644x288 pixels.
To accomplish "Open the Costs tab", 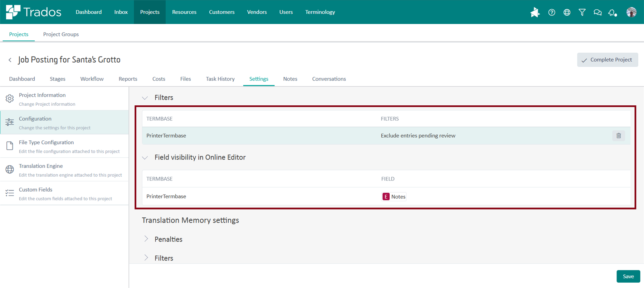I will tap(159, 79).
